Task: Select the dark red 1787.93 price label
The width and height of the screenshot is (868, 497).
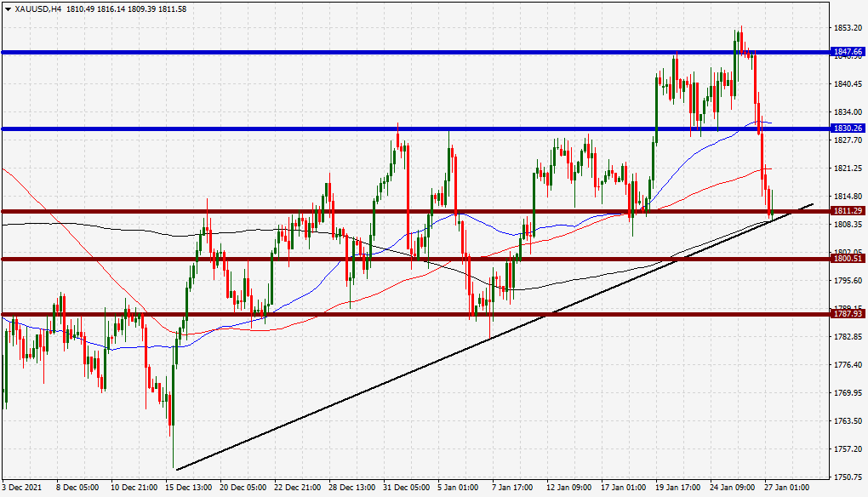Action: coord(848,314)
